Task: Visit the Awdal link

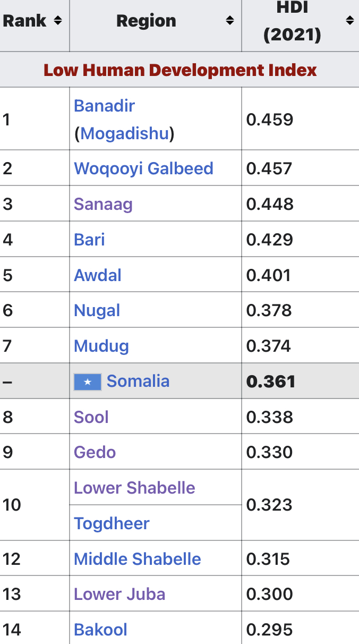Action: point(98,275)
